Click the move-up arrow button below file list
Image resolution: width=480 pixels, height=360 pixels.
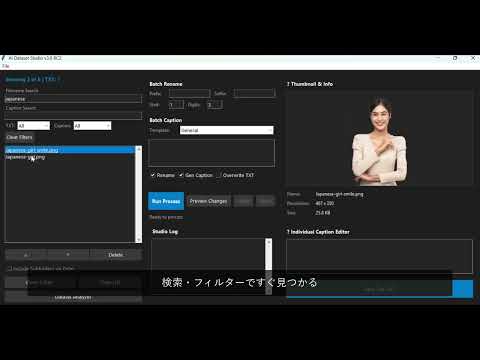pos(26,255)
